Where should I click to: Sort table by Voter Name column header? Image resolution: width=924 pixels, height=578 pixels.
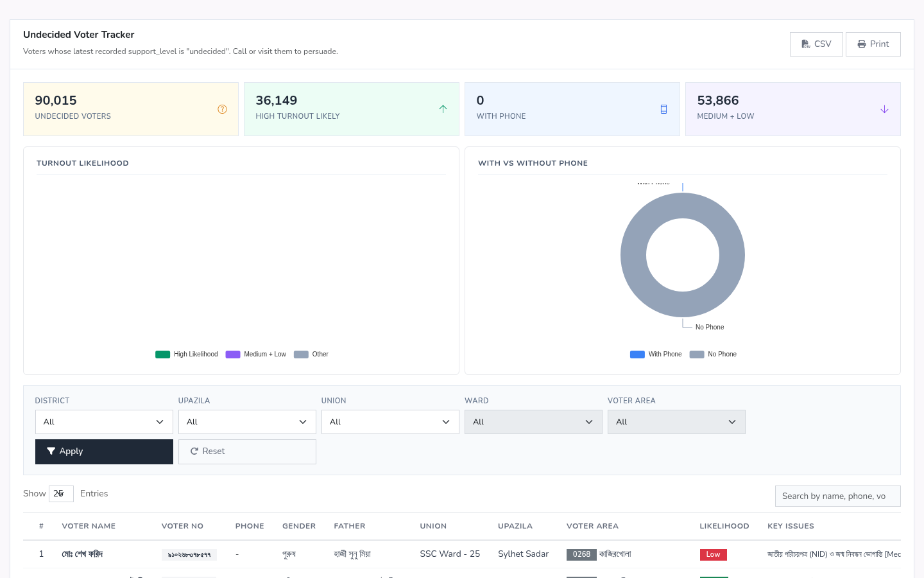89,526
